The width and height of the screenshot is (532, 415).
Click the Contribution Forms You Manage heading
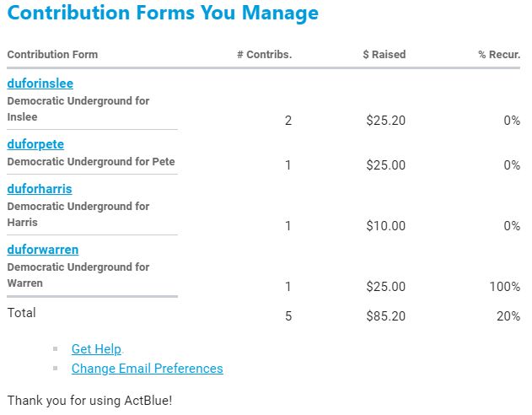click(163, 13)
